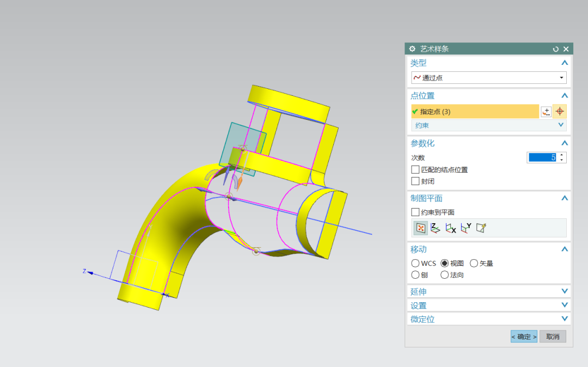Screen dimensions: 588x367
Task: Select the 矢量 movement radio
Action: click(x=474, y=264)
